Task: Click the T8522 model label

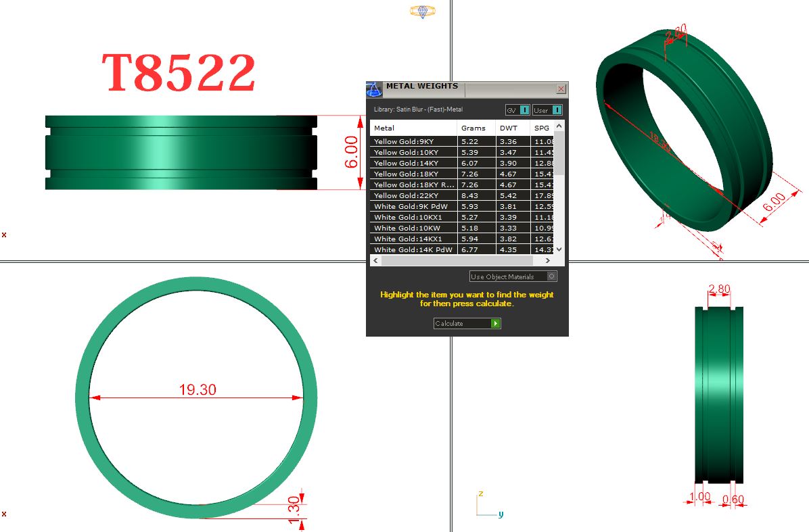Action: 179,73
